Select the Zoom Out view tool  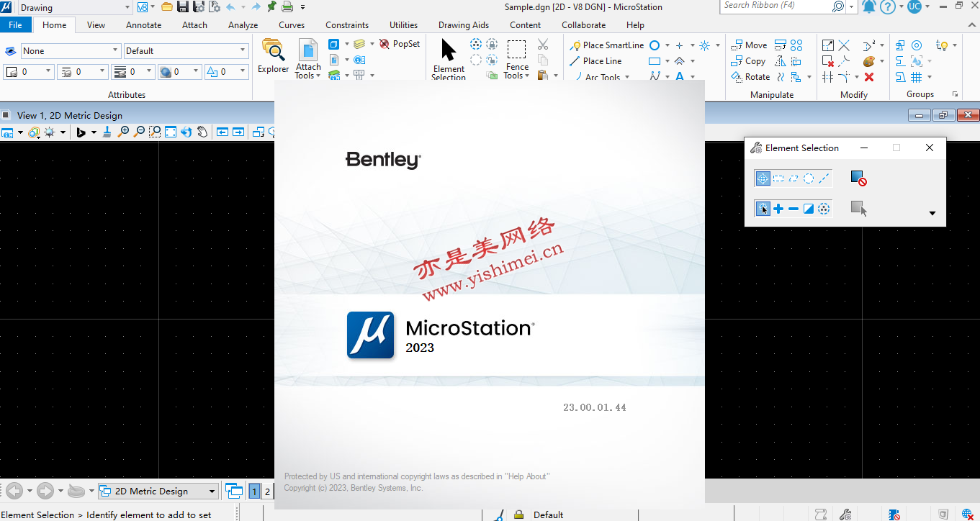point(139,132)
